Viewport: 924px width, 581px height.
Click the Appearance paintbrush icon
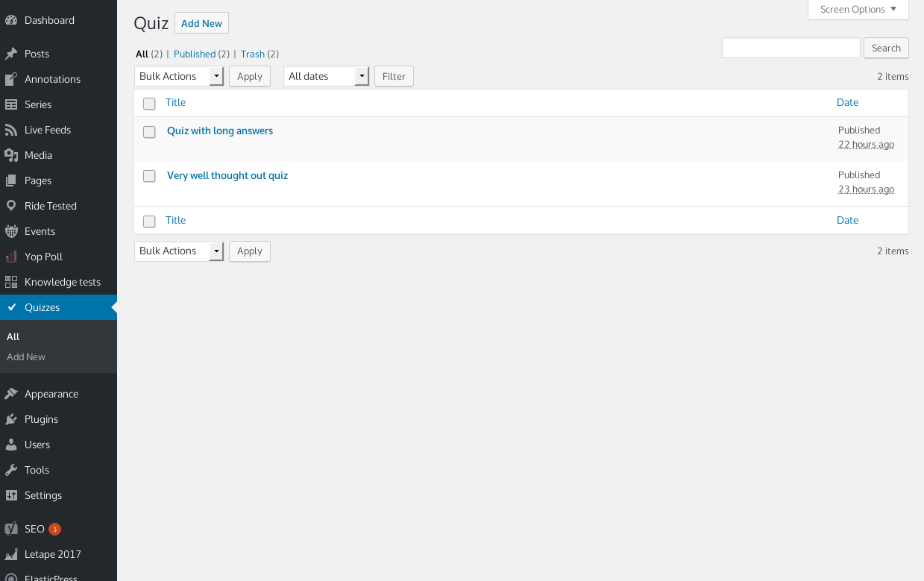point(11,394)
